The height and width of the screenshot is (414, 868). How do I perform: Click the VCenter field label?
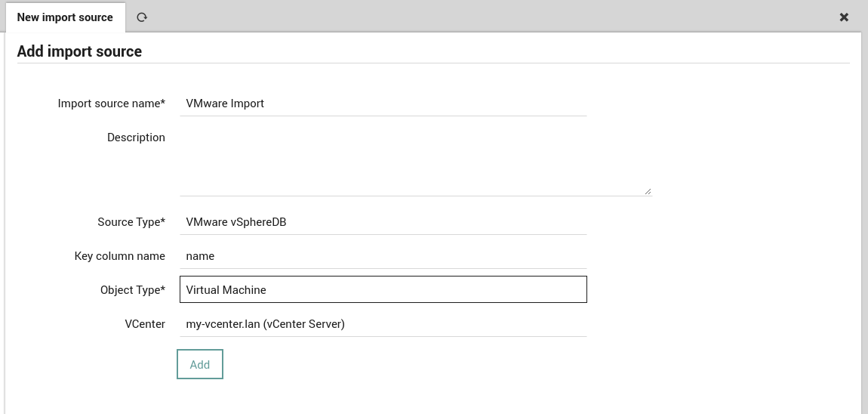(x=145, y=324)
